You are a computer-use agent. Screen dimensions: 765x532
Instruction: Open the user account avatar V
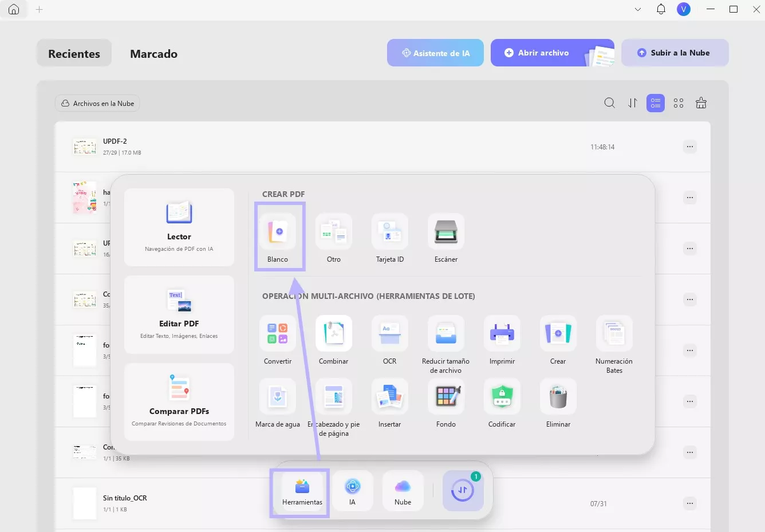click(684, 9)
